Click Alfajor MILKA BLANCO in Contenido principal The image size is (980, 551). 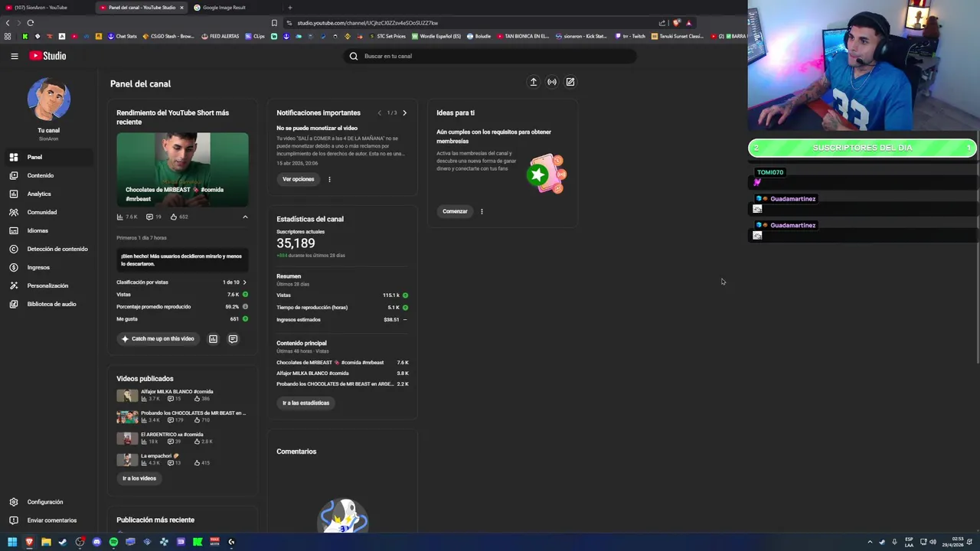coord(312,373)
